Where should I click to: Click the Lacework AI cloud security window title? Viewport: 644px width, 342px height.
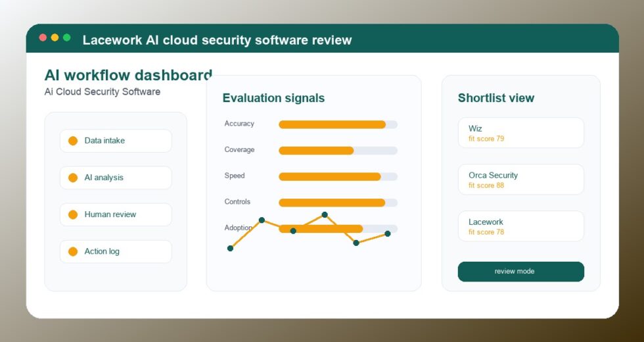[218, 40]
